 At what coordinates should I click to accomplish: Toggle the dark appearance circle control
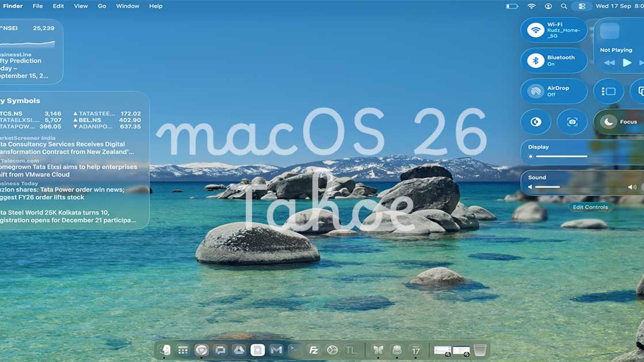click(536, 122)
